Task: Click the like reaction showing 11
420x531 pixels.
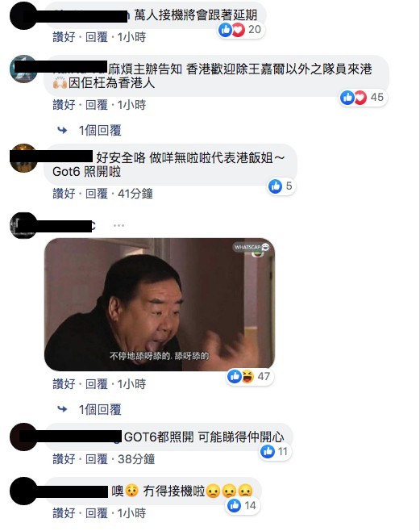Action: [x=275, y=451]
